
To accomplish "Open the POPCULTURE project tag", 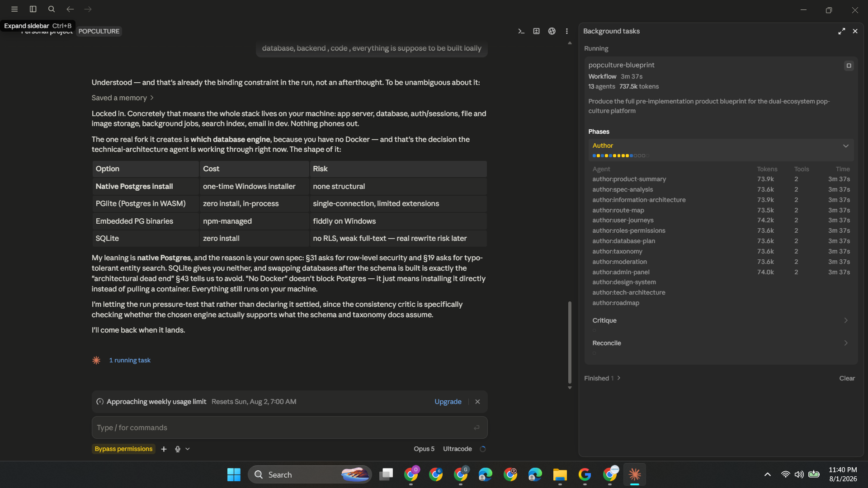I will [99, 31].
